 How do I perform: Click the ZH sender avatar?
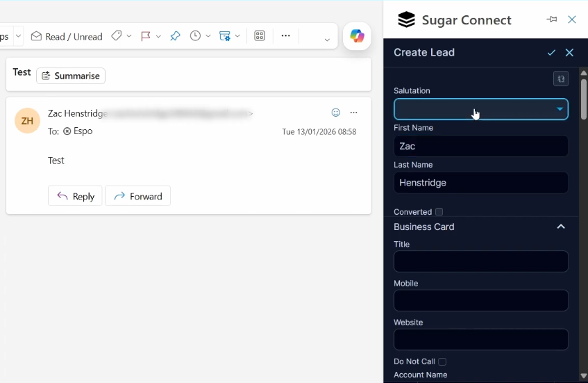[27, 120]
